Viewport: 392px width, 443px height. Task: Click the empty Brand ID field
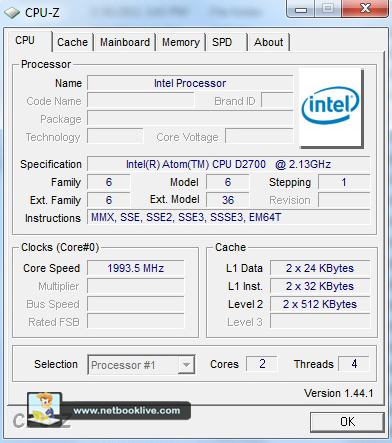[x=277, y=101]
